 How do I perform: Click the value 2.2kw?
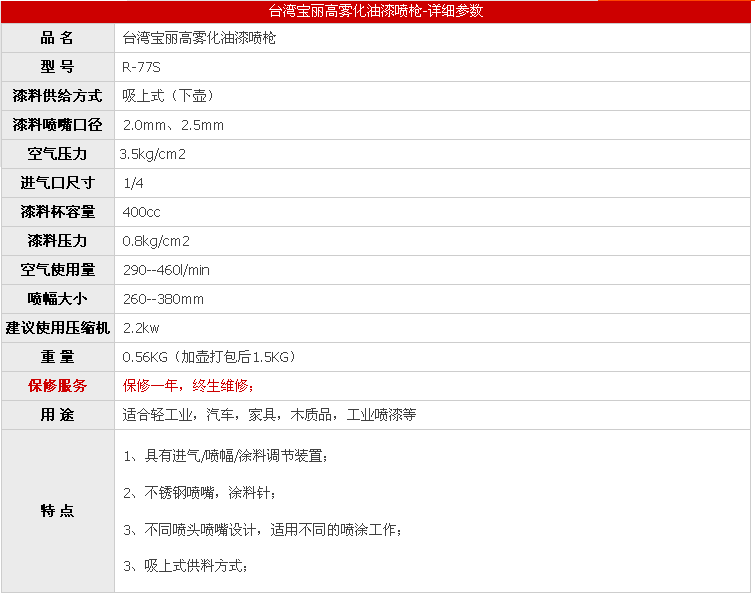coord(141,328)
